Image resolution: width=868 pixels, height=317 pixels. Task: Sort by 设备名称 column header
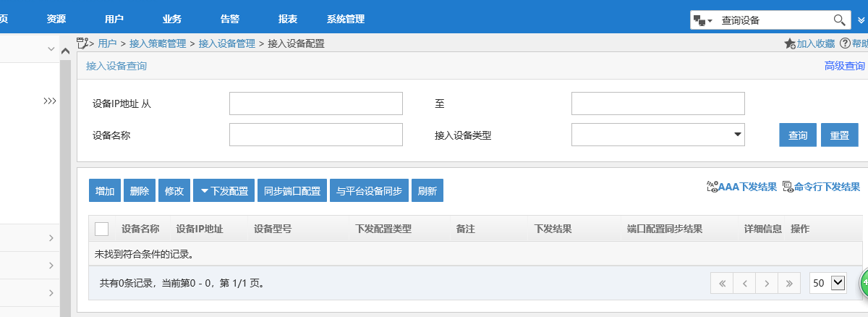140,229
